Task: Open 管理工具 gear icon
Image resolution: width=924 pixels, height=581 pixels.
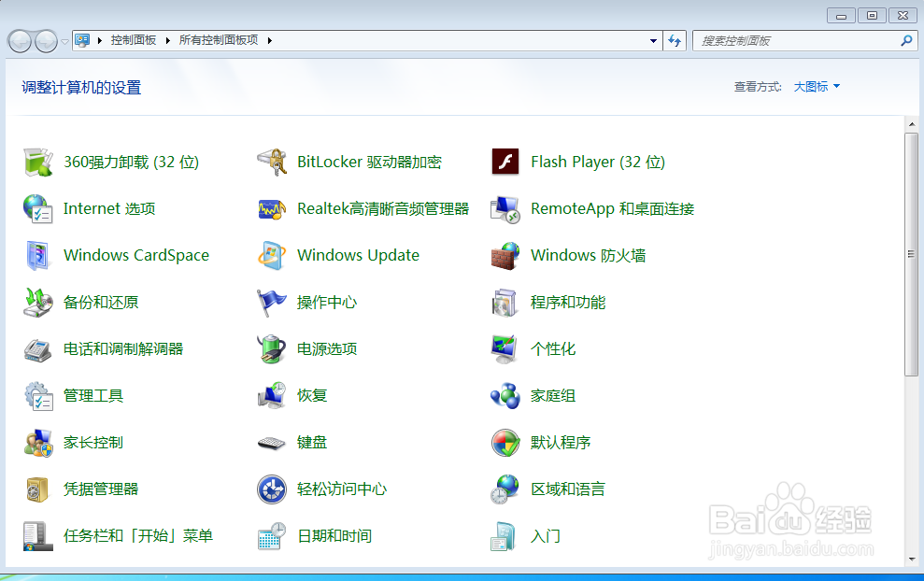Action: [38, 395]
